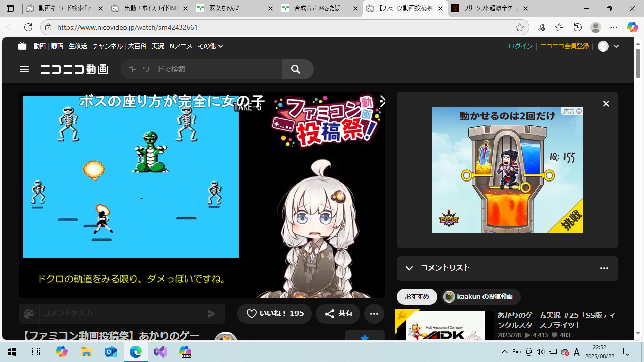Click the magnifier search button

click(296, 69)
